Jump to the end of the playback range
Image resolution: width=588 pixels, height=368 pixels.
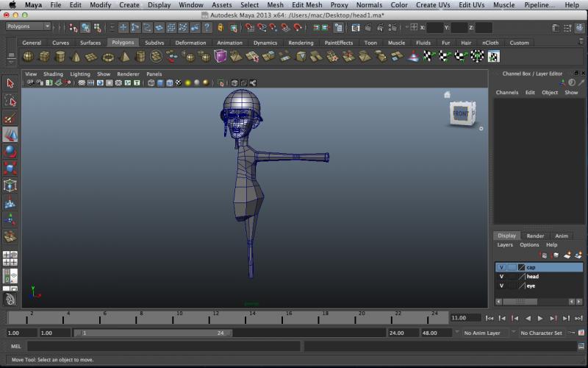coord(578,318)
